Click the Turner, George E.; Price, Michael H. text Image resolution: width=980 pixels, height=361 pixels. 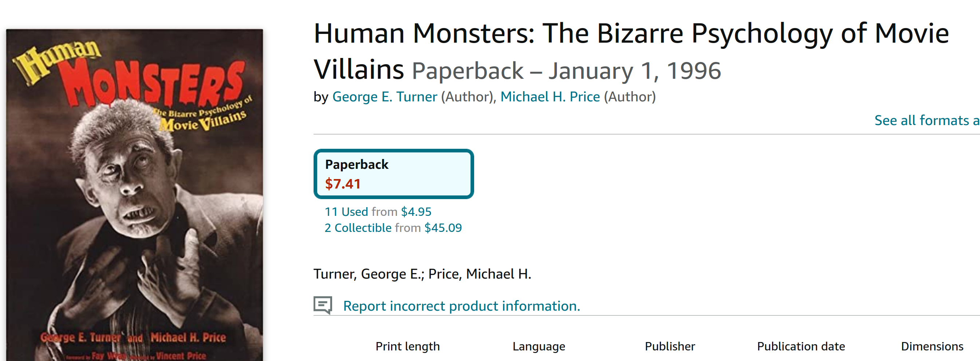click(x=422, y=274)
